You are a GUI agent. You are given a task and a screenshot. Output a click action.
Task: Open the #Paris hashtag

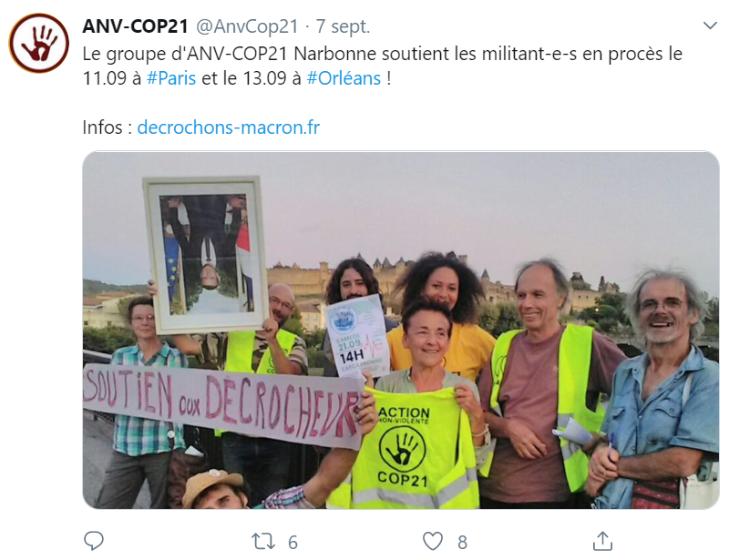171,78
